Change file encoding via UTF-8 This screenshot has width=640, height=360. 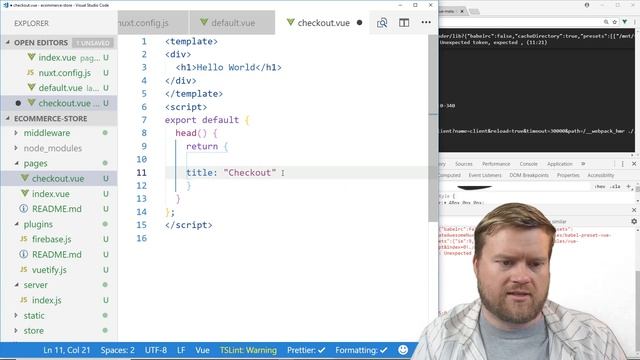pos(156,350)
